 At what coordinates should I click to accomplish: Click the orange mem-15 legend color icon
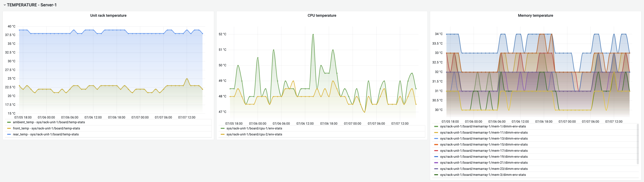(436, 145)
